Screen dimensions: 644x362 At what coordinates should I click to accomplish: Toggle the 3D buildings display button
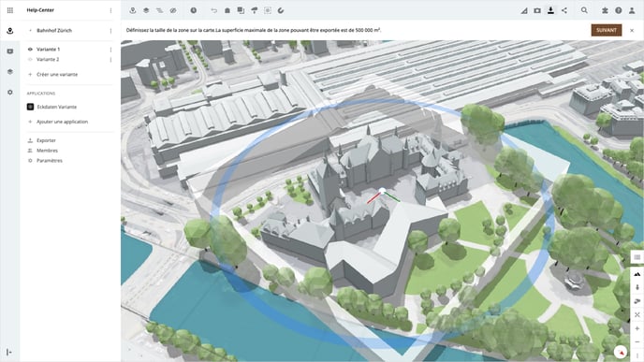tap(637, 301)
